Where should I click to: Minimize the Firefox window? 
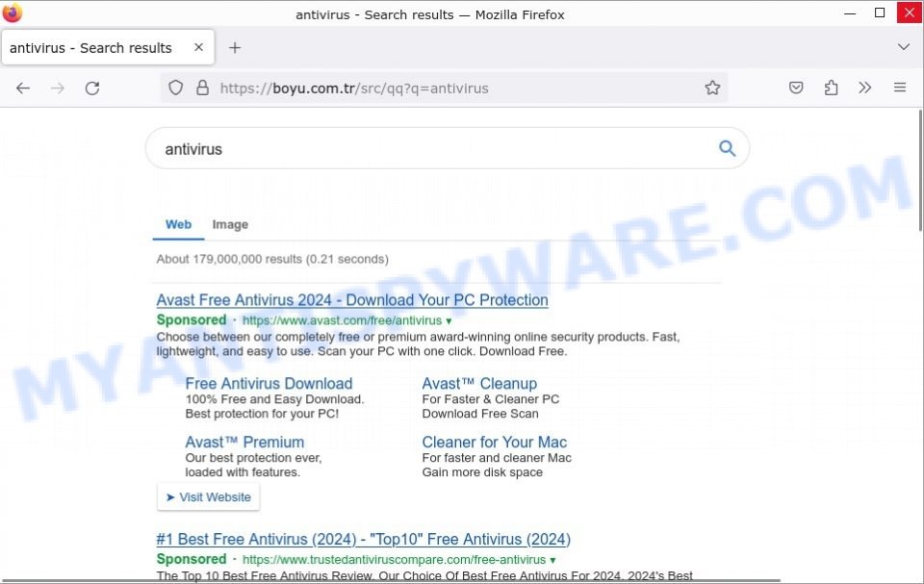tap(850, 13)
